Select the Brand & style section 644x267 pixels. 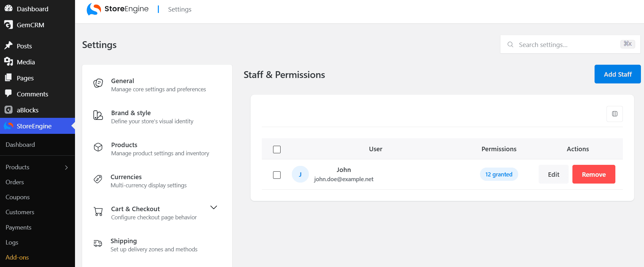tap(157, 117)
